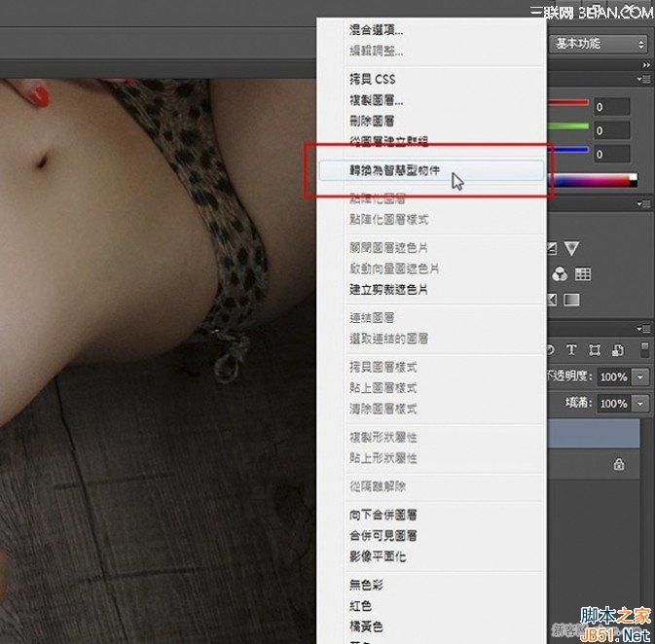Click the red channel slider
This screenshot has height=644, width=655.
pyautogui.click(x=568, y=102)
